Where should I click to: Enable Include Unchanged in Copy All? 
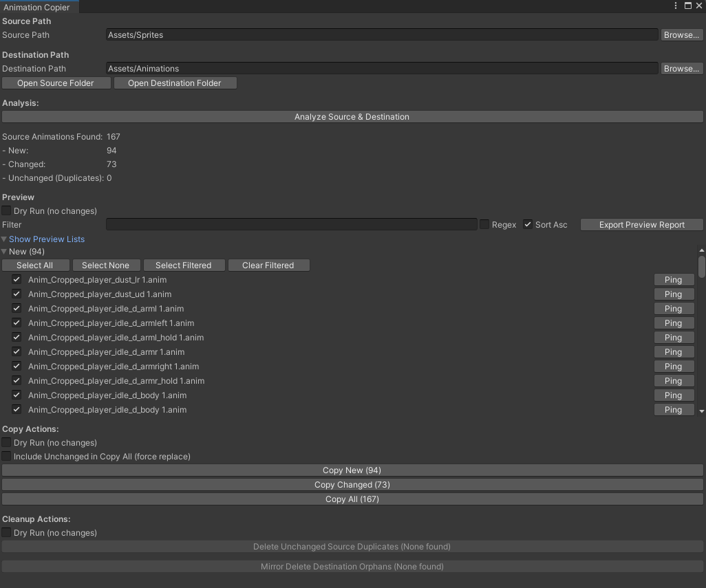pyautogui.click(x=6, y=456)
